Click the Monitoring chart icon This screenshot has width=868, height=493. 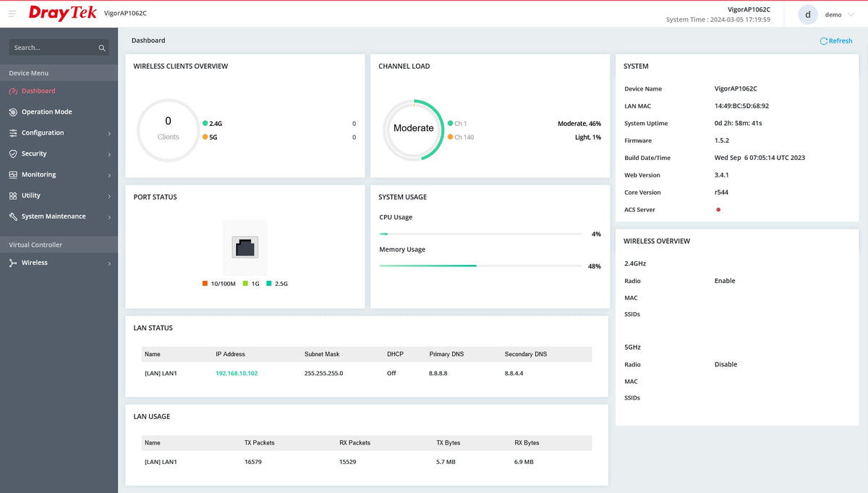coord(14,174)
